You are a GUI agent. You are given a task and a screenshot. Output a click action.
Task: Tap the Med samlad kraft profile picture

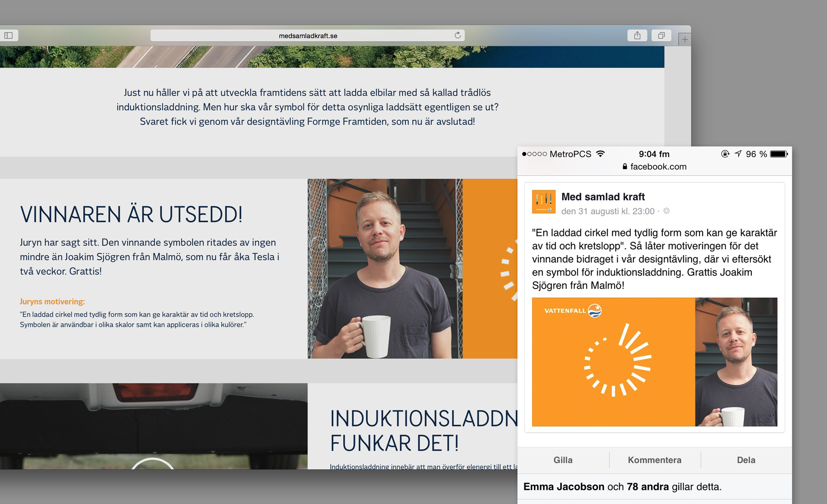coord(544,201)
